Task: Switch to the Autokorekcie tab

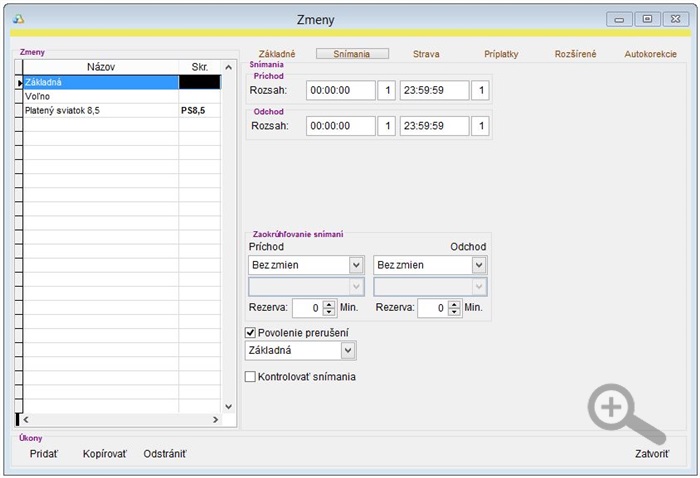Action: 650,54
